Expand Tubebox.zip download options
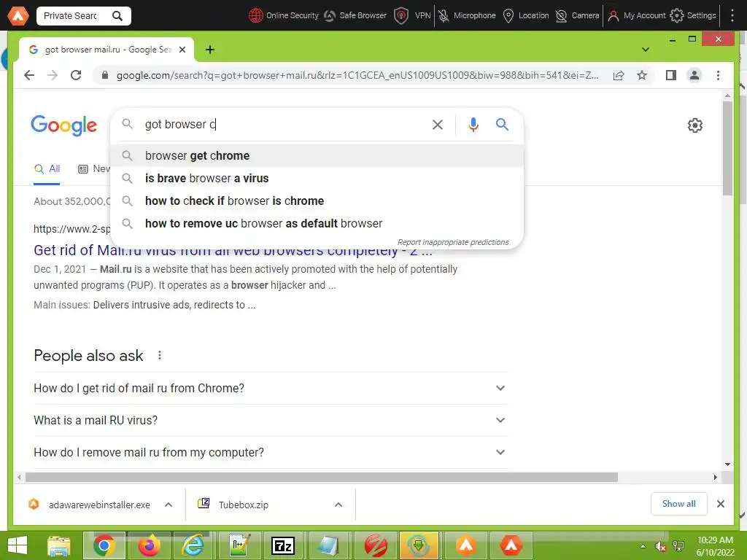Viewport: 747px width, 560px height. (338, 505)
